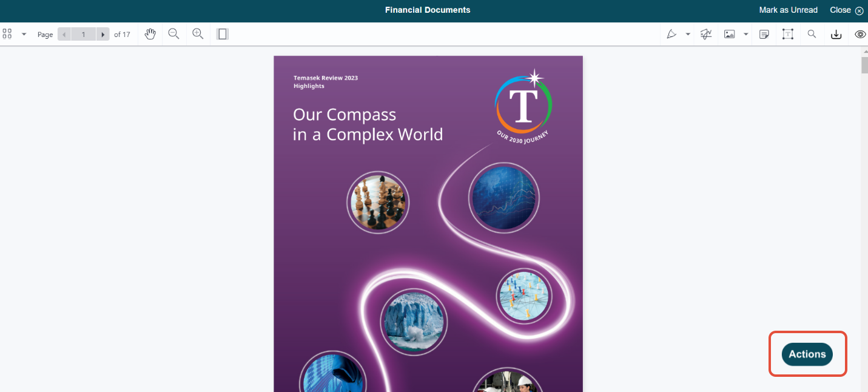Insert an image stamp
868x392 pixels.
coord(730,34)
